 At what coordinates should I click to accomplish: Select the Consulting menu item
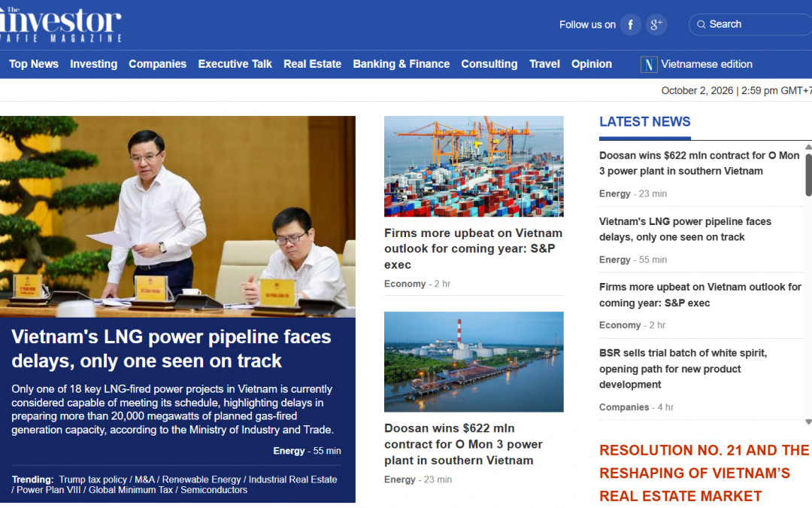pos(489,64)
